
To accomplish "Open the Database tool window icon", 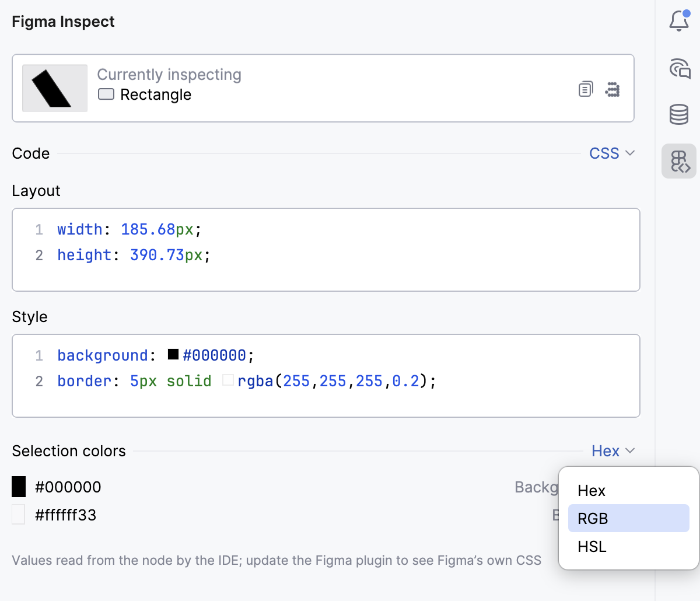I will [679, 114].
